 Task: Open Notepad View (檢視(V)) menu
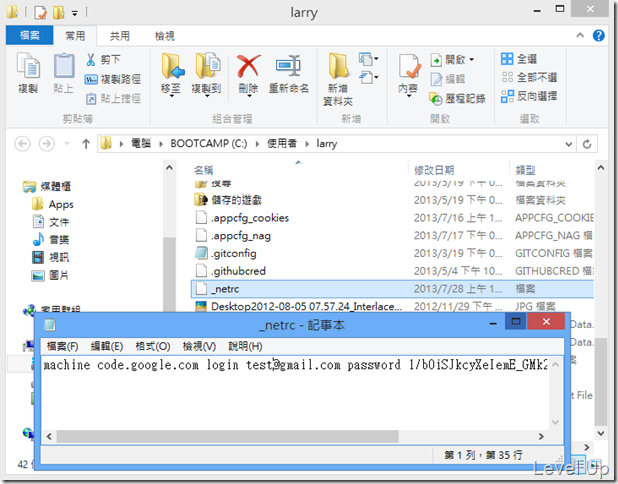click(x=199, y=346)
